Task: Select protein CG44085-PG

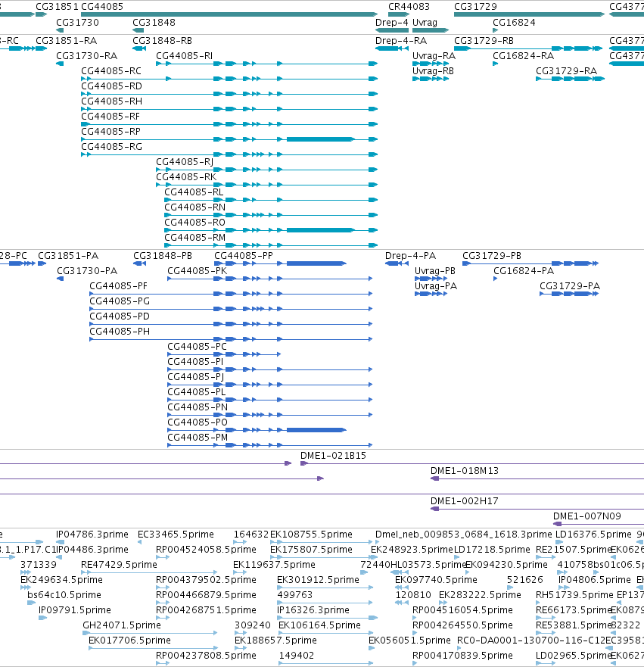Action: coord(120,301)
